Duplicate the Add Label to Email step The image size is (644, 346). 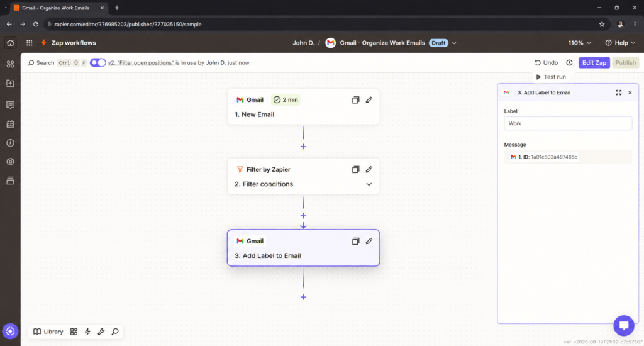tap(356, 241)
